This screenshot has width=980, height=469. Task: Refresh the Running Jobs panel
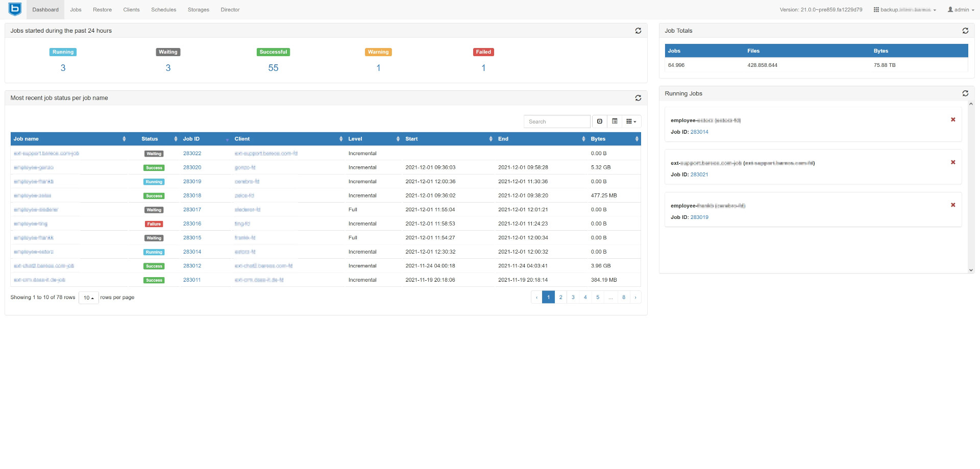click(965, 93)
